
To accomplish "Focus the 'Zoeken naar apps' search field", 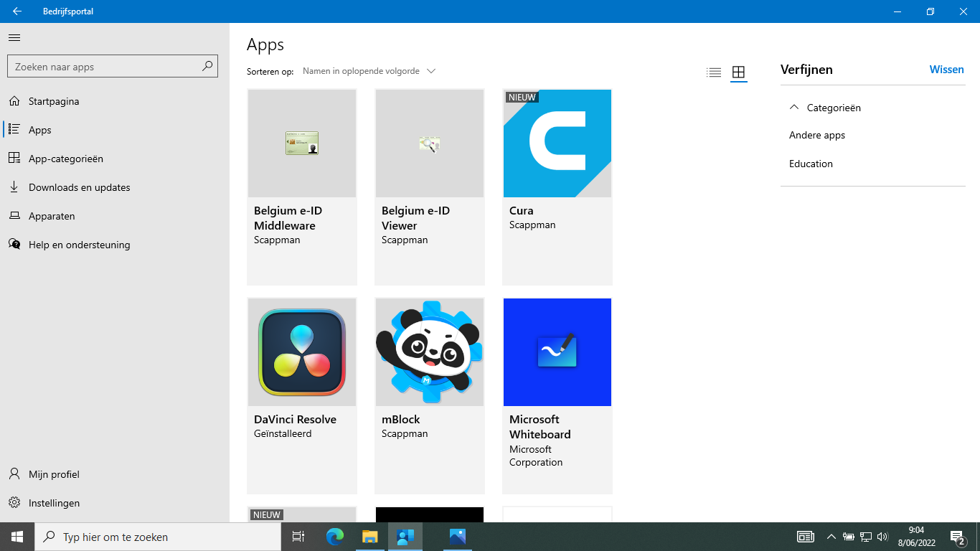I will coord(112,67).
